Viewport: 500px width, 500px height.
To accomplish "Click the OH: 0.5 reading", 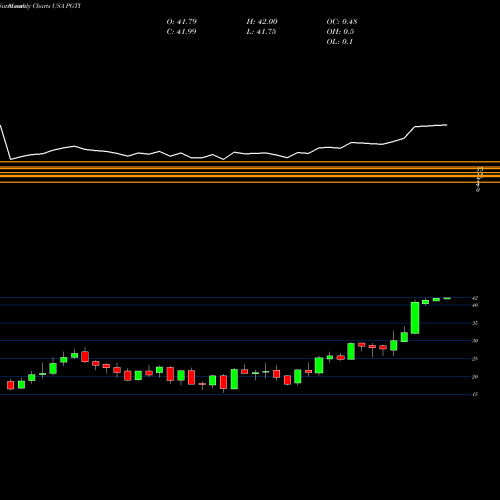I will tap(340, 32).
